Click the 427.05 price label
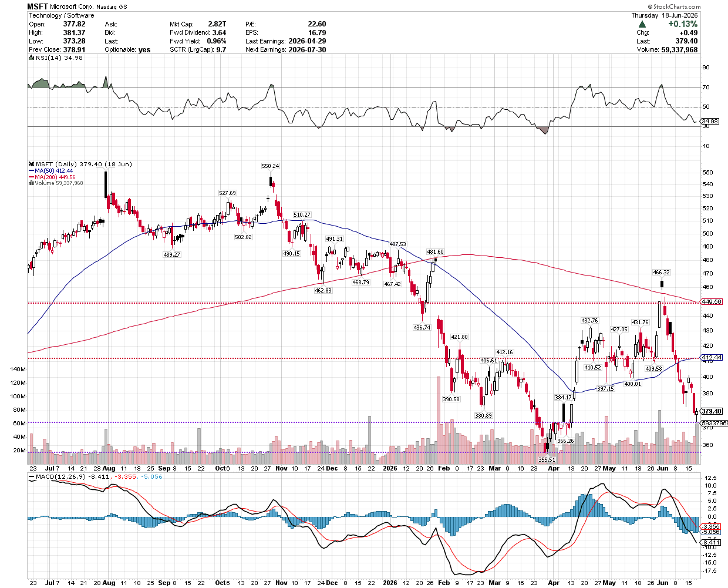 [619, 330]
